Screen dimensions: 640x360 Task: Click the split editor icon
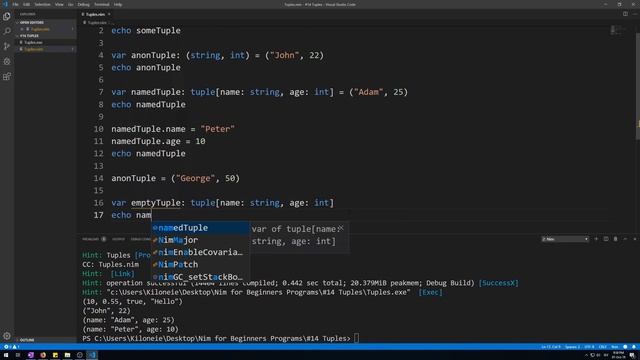tap(625, 14)
